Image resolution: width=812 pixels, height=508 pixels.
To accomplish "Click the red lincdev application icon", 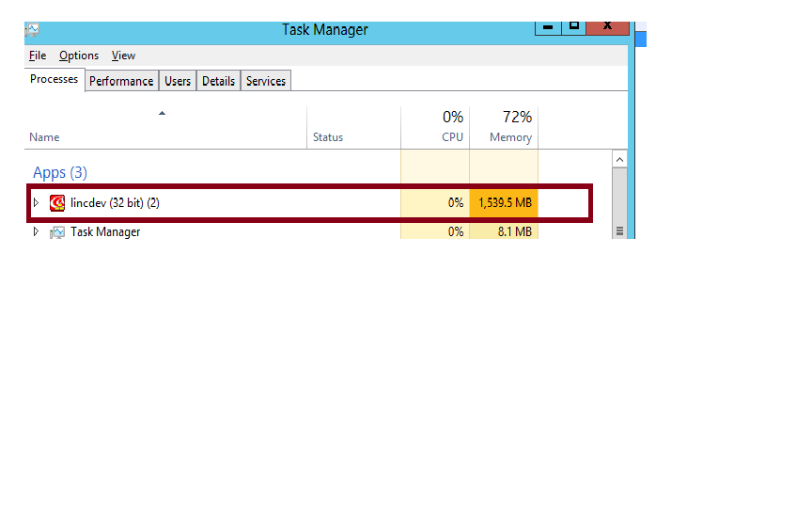I will point(57,202).
